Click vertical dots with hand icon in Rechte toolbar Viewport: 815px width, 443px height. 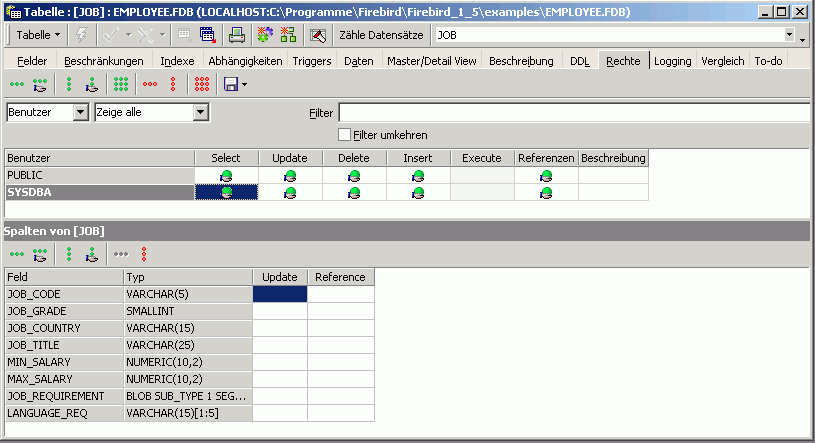click(92, 84)
